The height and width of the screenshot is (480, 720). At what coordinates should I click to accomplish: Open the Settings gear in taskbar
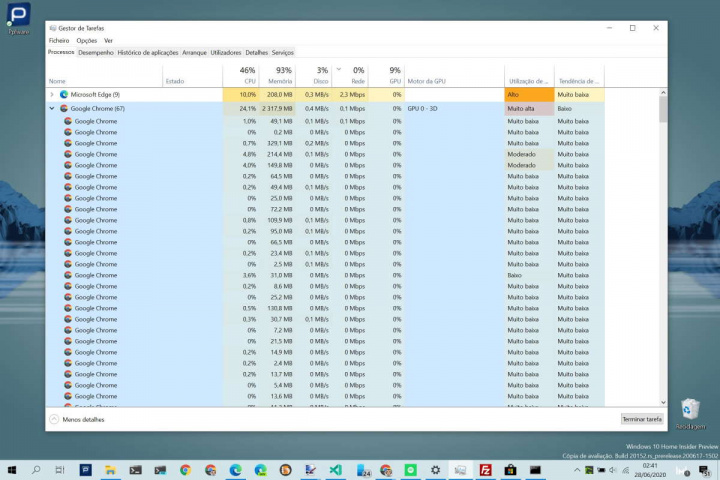[x=435, y=469]
